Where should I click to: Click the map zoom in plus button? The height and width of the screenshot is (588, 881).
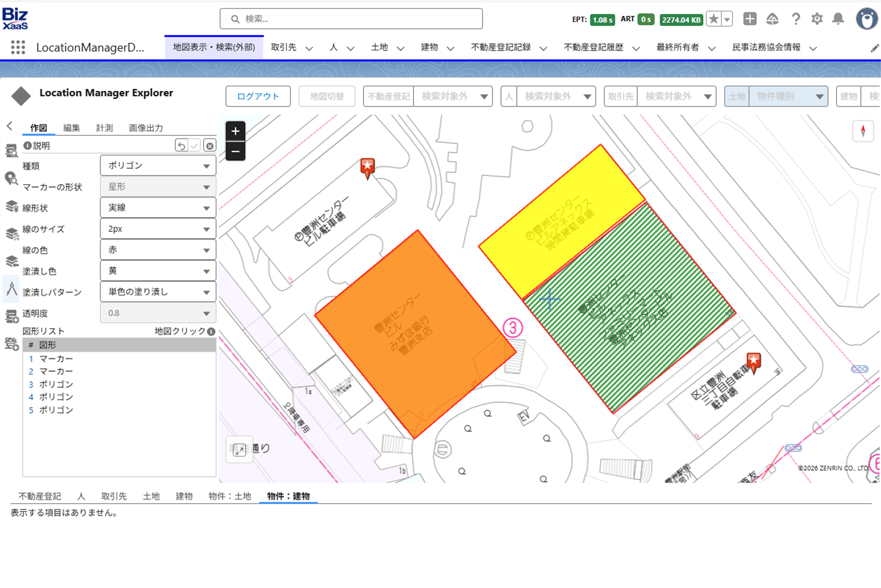tap(235, 131)
